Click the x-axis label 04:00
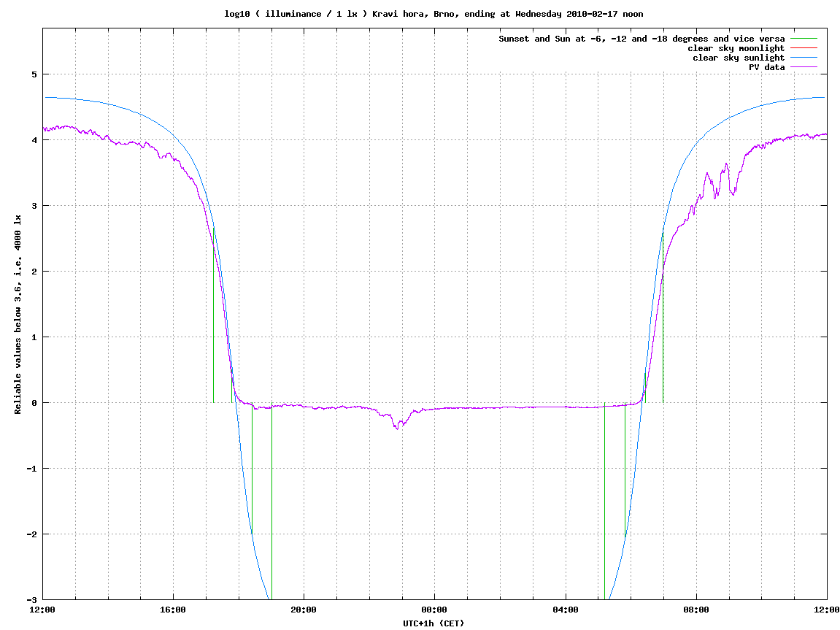This screenshot has height=630, width=840. pyautogui.click(x=565, y=610)
